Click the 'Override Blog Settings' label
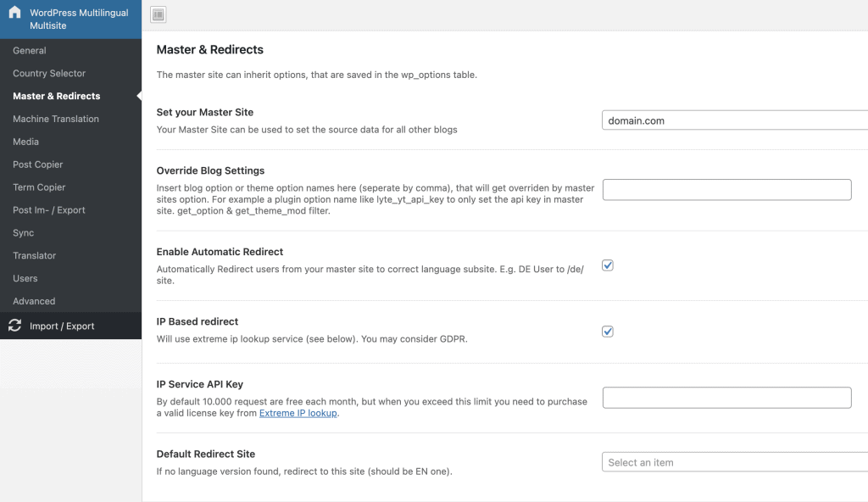 coord(210,170)
